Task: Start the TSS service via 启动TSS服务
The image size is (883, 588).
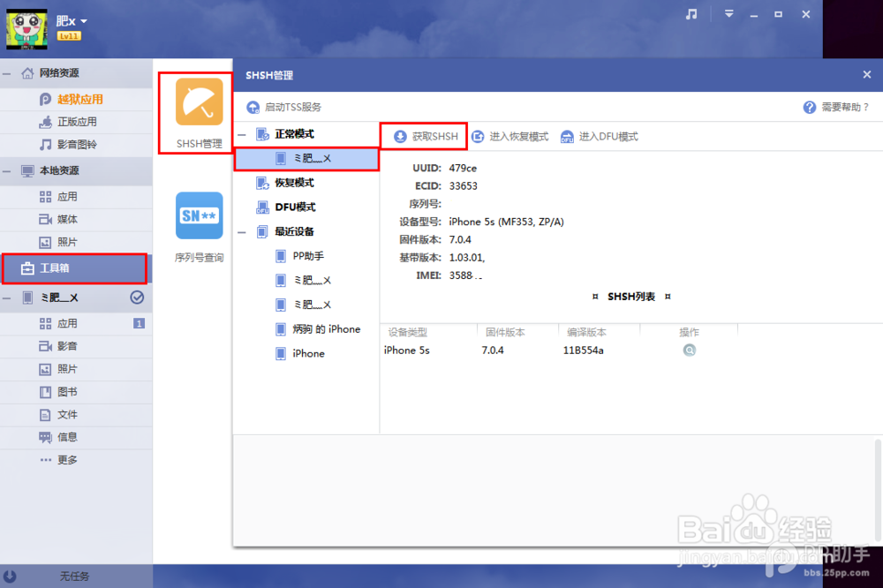Action: [x=284, y=107]
